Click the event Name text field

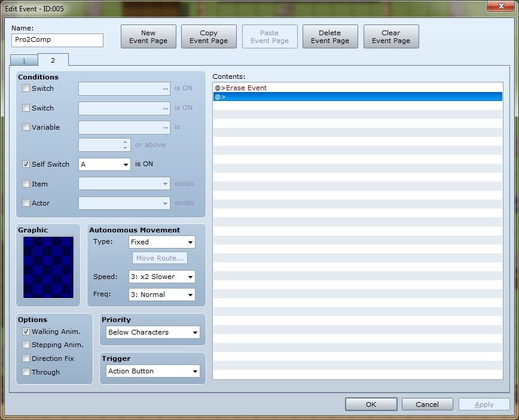coord(57,40)
